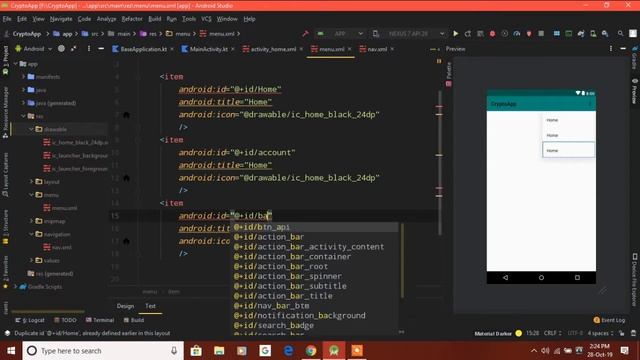Viewport: 640px width, 360px height.
Task: Choose @+id/action_bar_title completion suggestion
Action: point(283,296)
